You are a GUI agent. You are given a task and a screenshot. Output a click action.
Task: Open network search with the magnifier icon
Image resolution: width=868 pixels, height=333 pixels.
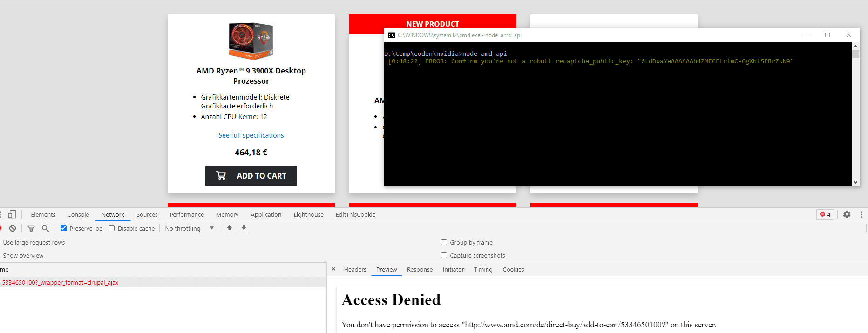[x=45, y=228]
